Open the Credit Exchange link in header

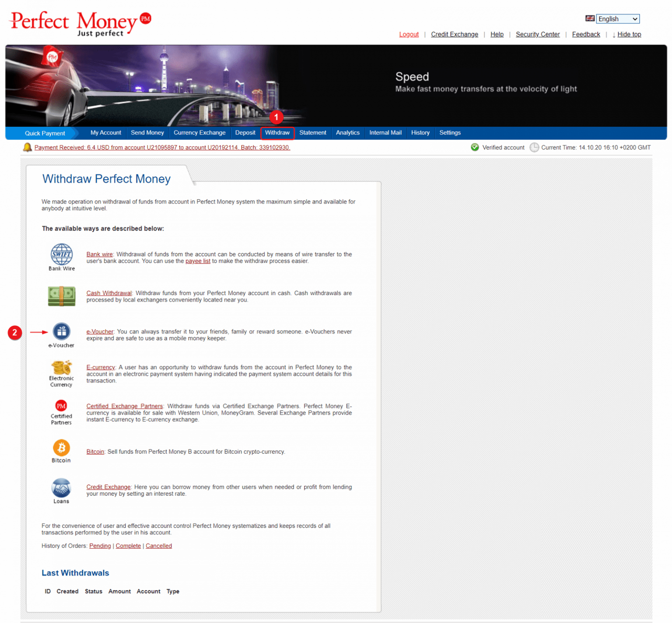(455, 35)
